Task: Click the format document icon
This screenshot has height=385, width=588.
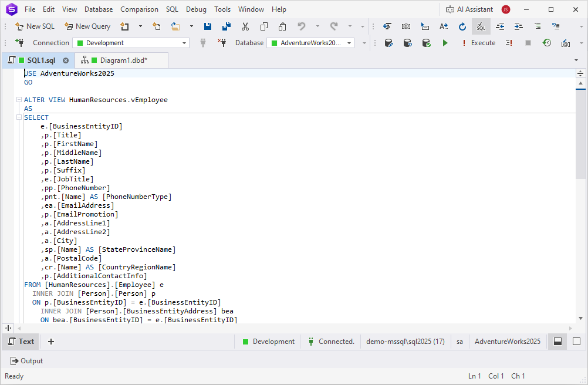Action: point(387,26)
